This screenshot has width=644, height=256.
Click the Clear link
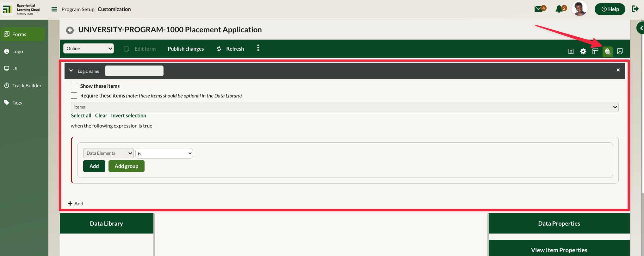(101, 116)
